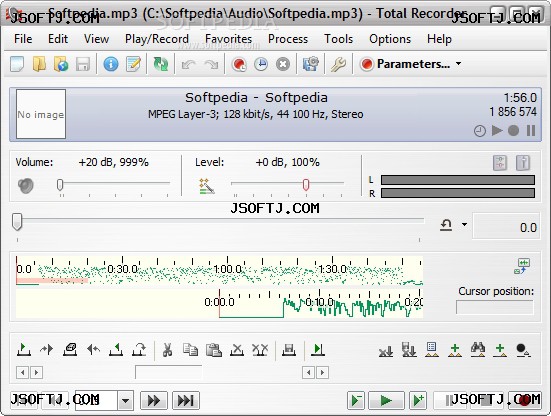
Task: Click the gray circled X toolbar icon
Action: click(283, 64)
